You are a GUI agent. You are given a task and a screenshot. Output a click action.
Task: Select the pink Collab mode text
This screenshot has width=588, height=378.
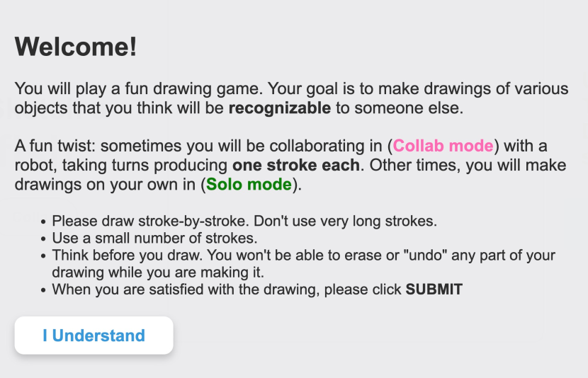(443, 146)
